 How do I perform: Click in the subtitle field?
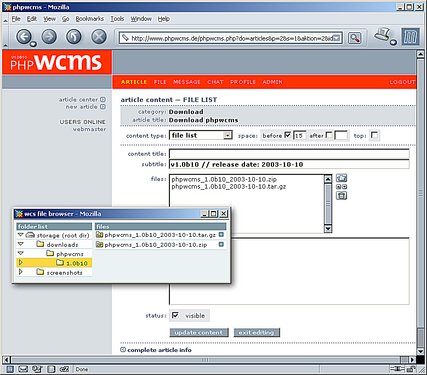(x=289, y=164)
